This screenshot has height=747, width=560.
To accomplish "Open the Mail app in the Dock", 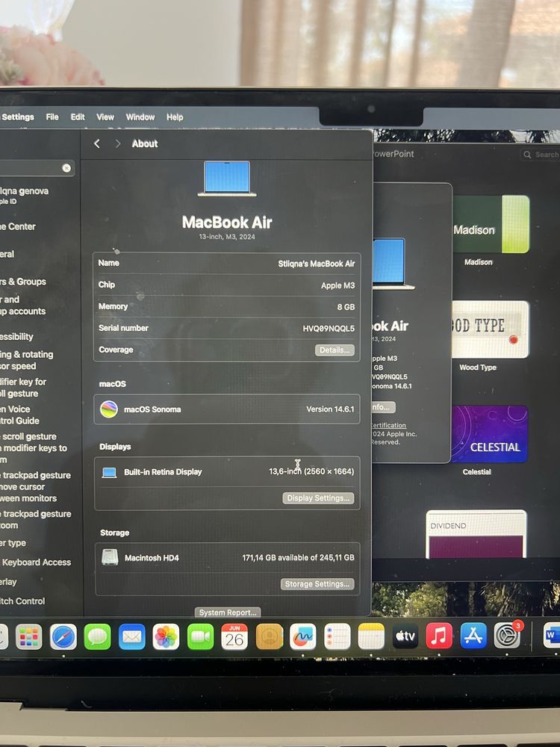I will pyautogui.click(x=132, y=637).
